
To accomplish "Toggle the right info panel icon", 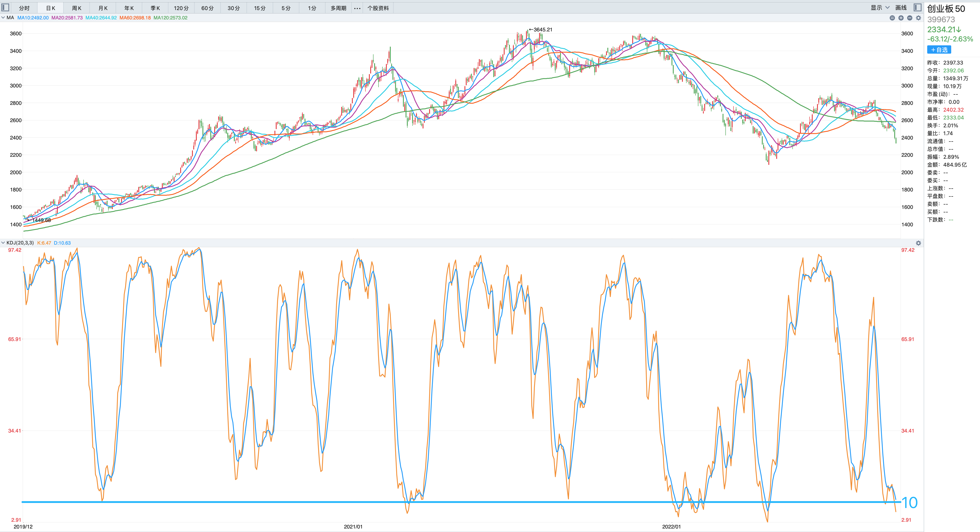I will [x=918, y=7].
